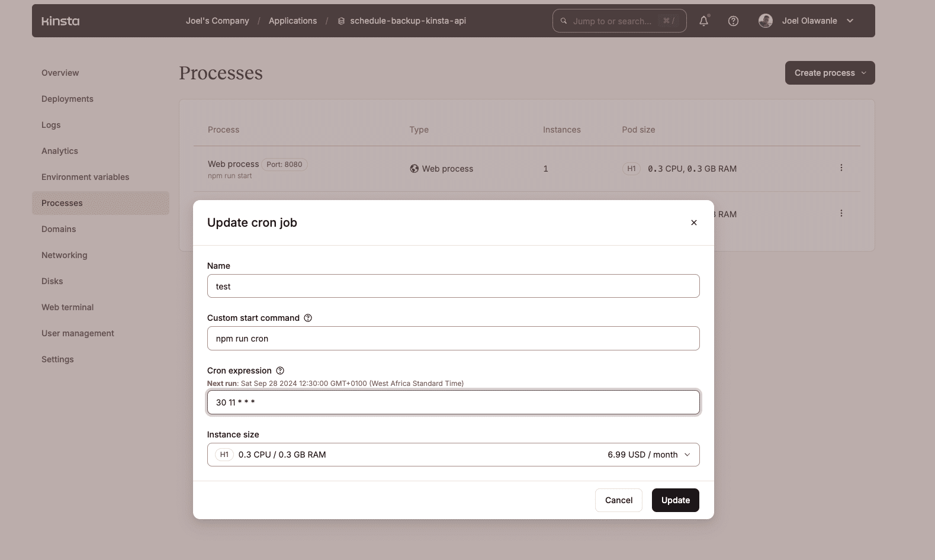Open the notifications bell
Screen dimensions: 935x560
tap(703, 21)
